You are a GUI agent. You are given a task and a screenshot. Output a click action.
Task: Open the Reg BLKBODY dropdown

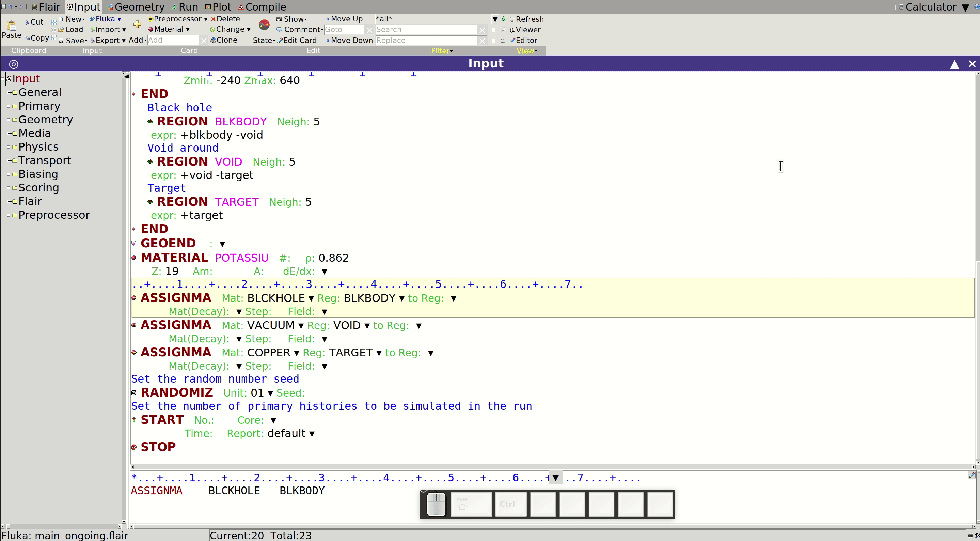click(402, 299)
